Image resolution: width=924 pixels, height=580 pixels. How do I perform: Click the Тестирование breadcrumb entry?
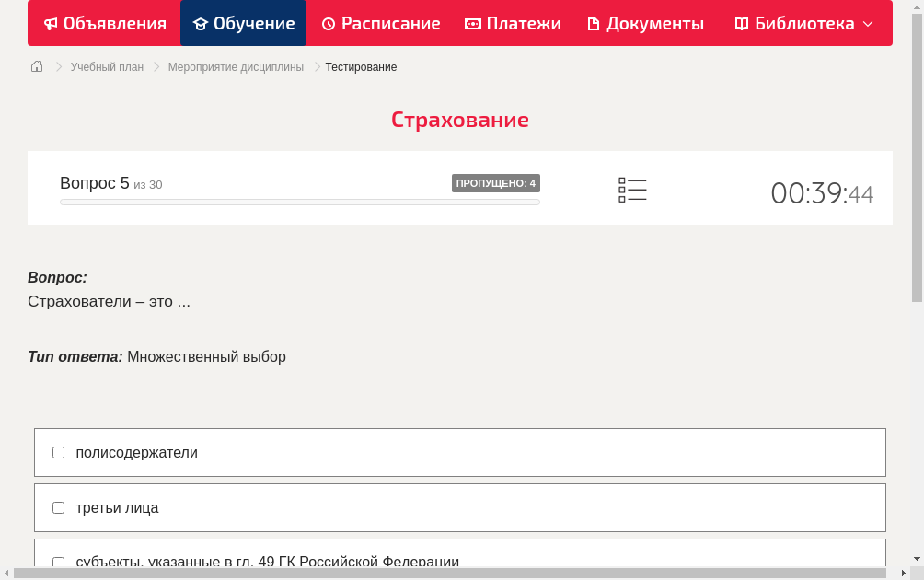click(360, 66)
